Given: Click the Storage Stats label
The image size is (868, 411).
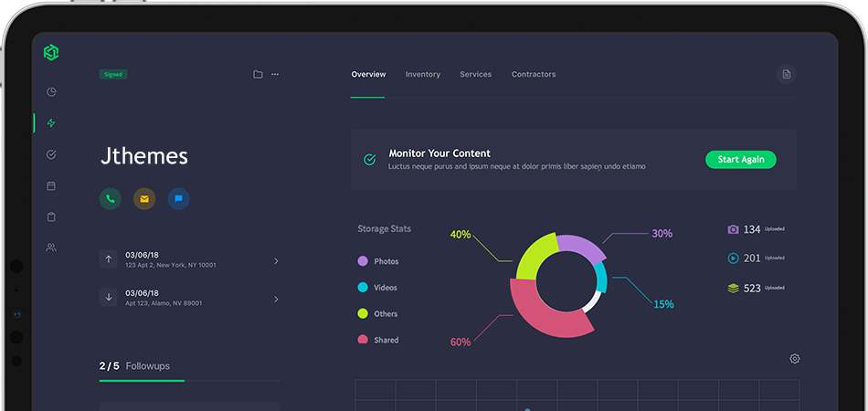Looking at the screenshot, I should tap(384, 228).
